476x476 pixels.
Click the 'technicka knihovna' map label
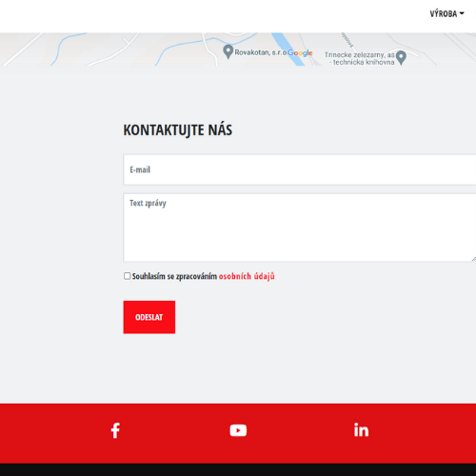[364, 62]
